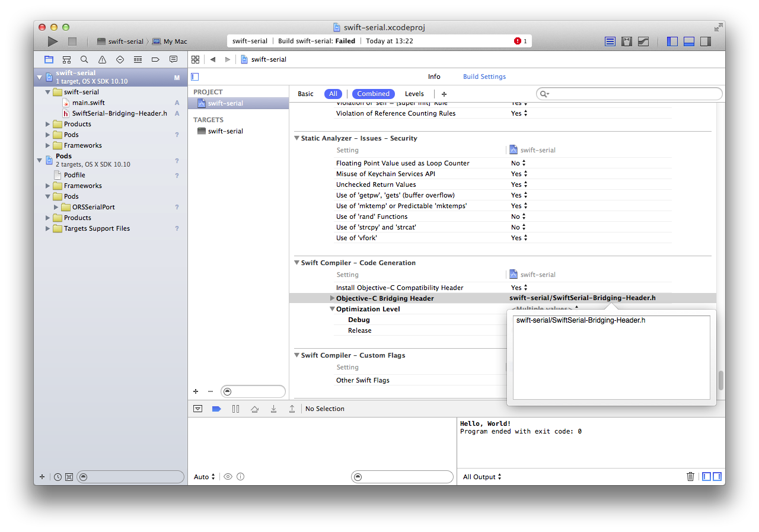Change Floating Point Loop Counter value

click(x=519, y=163)
